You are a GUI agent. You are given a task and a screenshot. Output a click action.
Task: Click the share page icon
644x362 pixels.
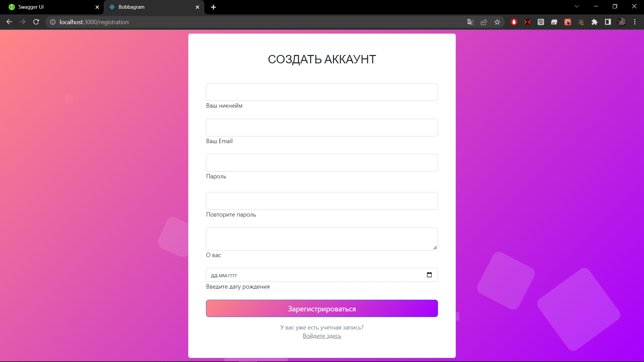[484, 22]
